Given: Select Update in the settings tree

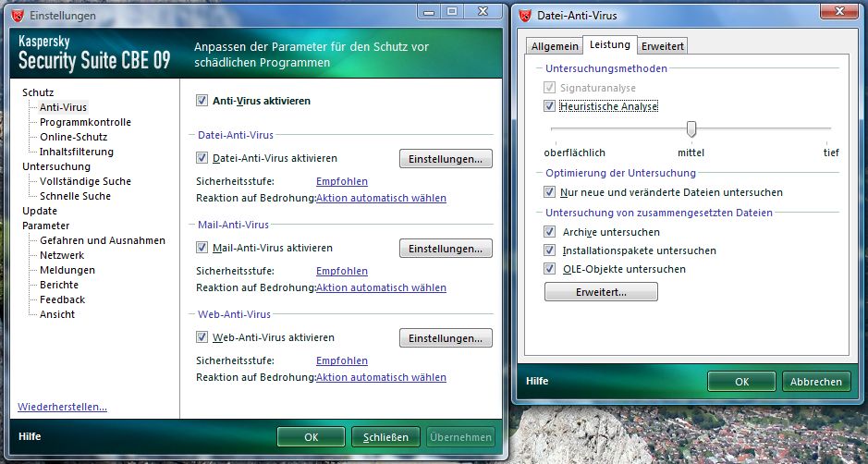Looking at the screenshot, I should 40,211.
